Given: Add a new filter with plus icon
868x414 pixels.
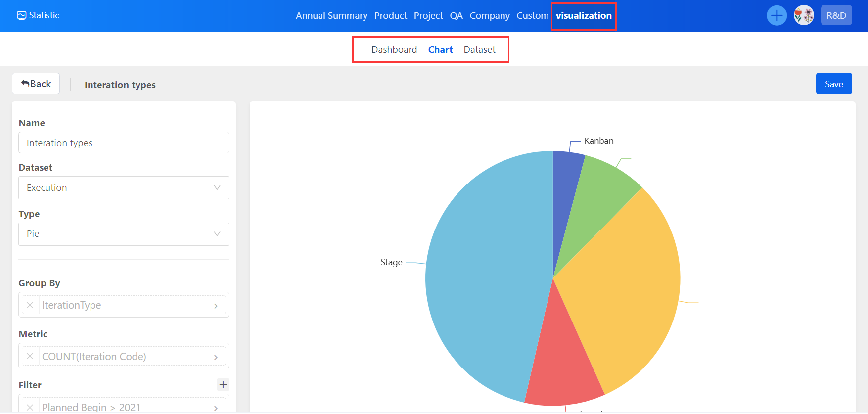Looking at the screenshot, I should pos(223,385).
